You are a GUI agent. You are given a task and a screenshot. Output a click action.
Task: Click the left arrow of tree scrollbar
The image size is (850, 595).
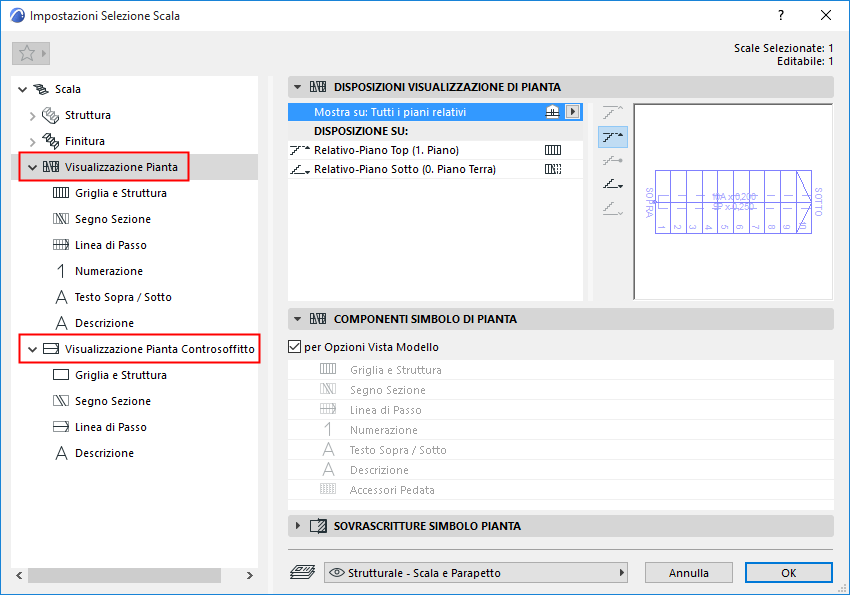pos(20,575)
